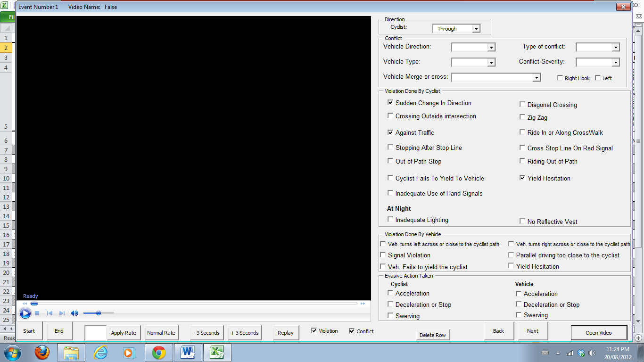This screenshot has width=644, height=362.
Task: Check vehicle Deceleration or Stop
Action: pyautogui.click(x=519, y=304)
